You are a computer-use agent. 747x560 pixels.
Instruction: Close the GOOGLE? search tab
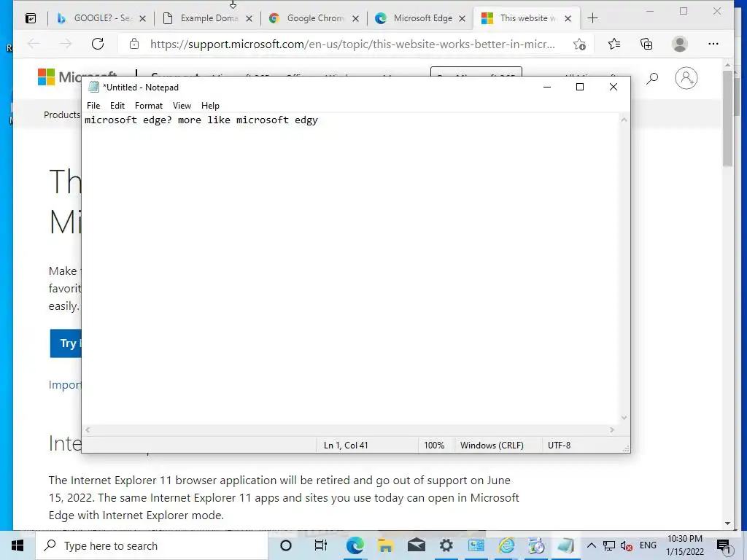142,18
